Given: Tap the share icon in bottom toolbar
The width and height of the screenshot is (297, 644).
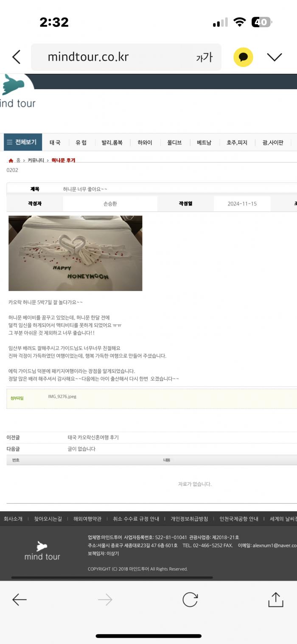Looking at the screenshot, I should point(276,599).
